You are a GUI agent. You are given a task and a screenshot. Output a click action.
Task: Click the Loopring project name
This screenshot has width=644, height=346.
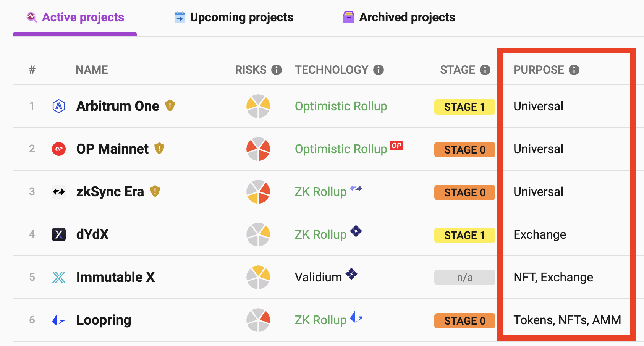pyautogui.click(x=104, y=320)
